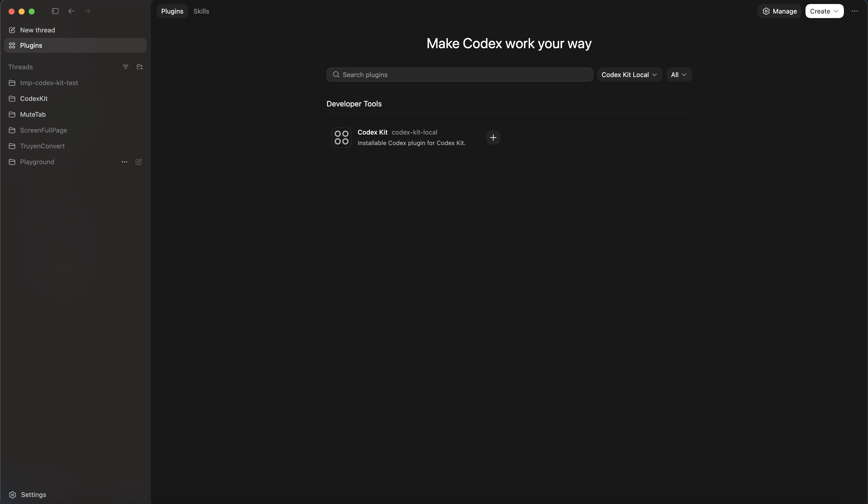Open the ellipsis menu next to Playground

click(x=124, y=162)
